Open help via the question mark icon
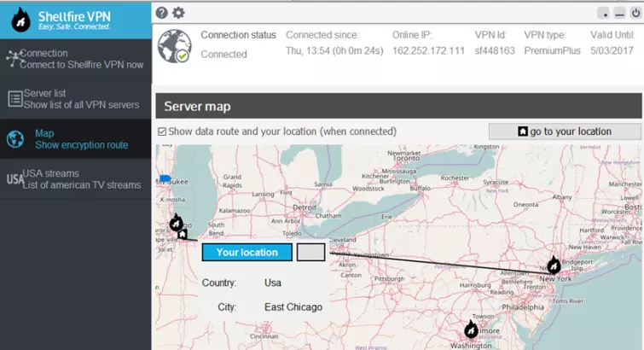The height and width of the screenshot is (350, 644). point(162,13)
